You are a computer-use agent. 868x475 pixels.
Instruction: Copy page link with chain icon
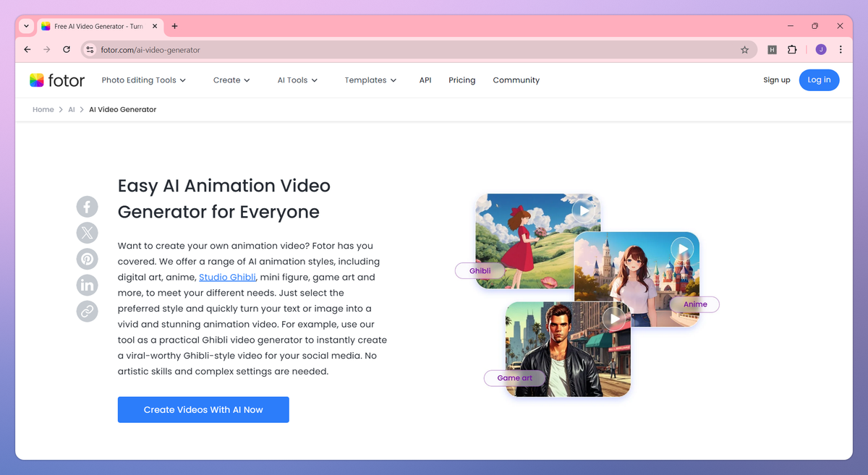point(87,312)
